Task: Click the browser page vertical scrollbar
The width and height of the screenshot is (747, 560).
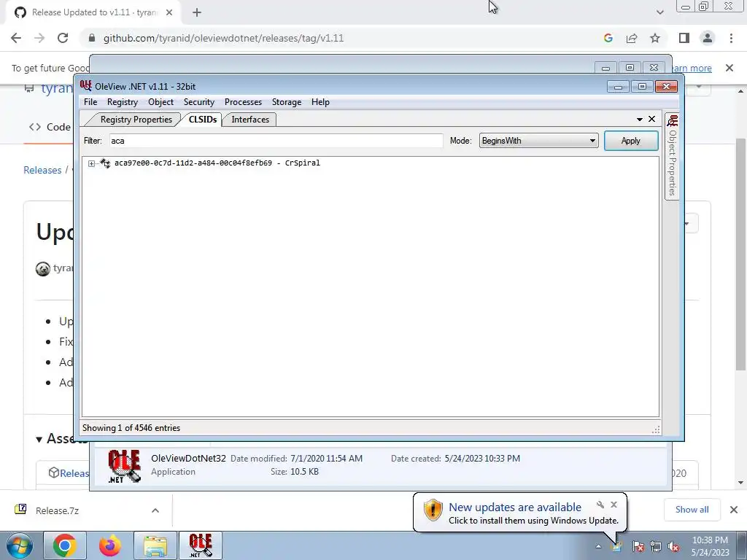Action: (741, 254)
